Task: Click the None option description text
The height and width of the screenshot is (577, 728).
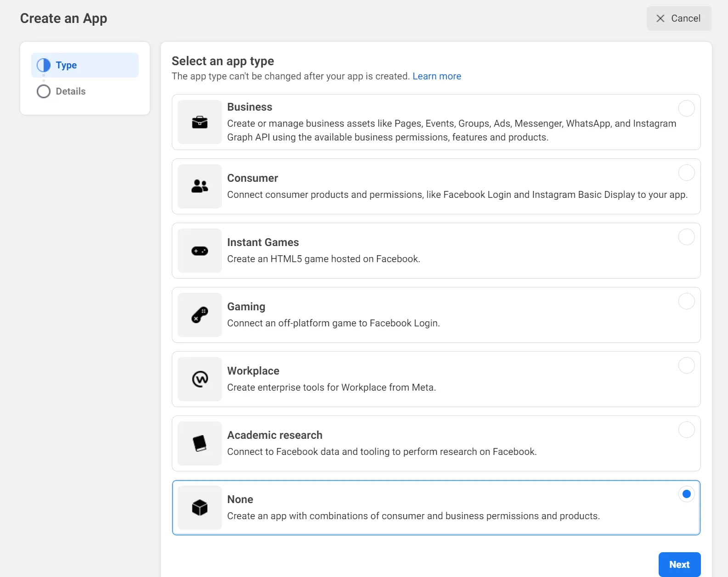Action: 413,516
